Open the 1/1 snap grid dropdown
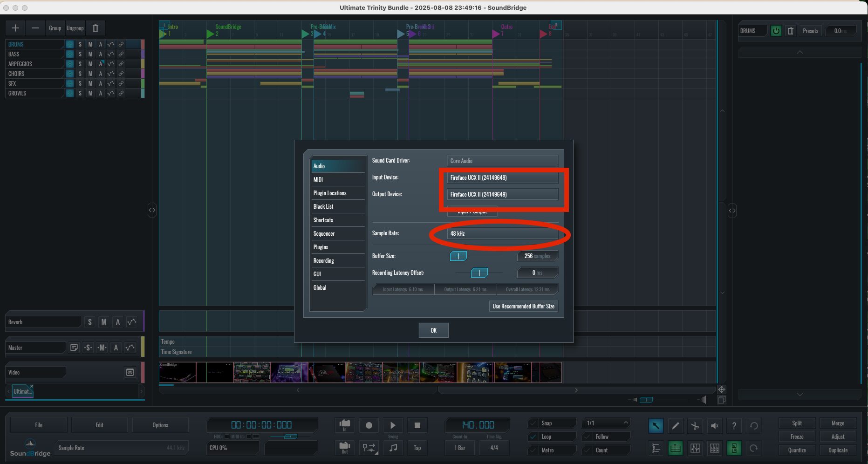The image size is (868, 464). pos(606,423)
